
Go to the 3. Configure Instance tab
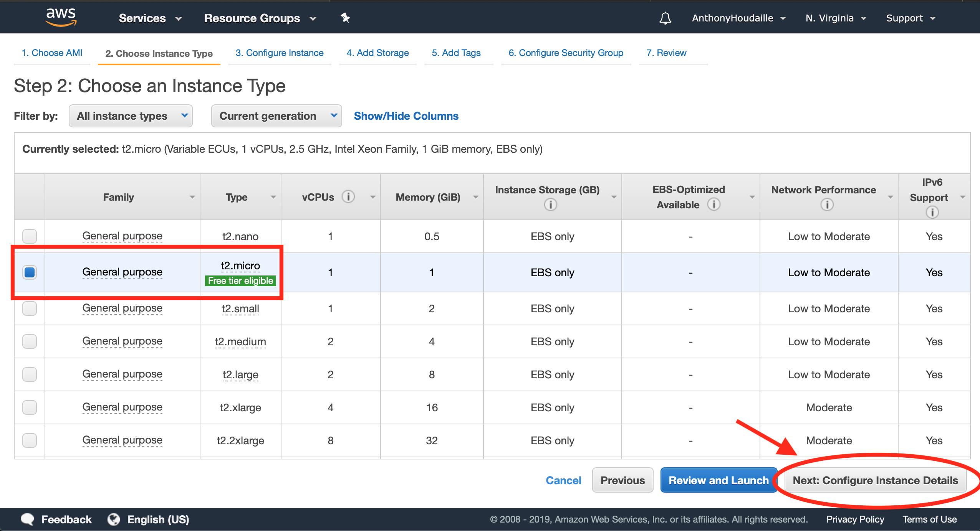[280, 53]
